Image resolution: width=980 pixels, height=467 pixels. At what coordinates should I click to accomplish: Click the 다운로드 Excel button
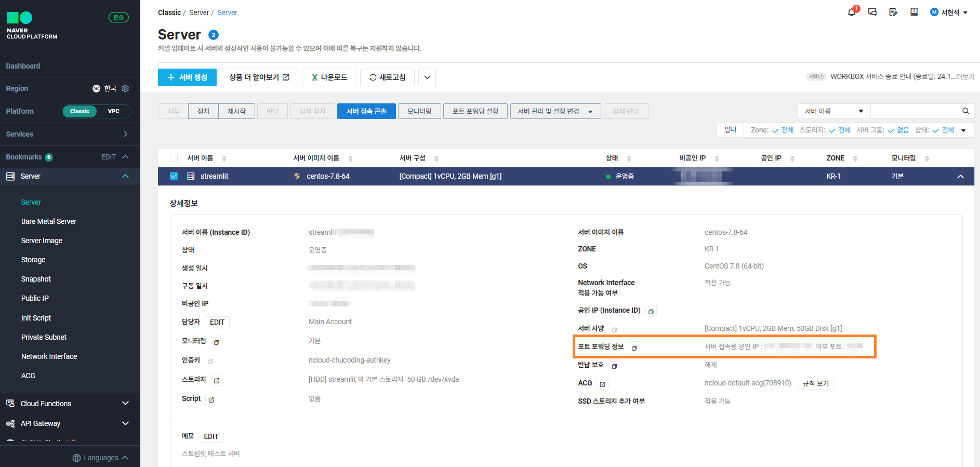[329, 77]
